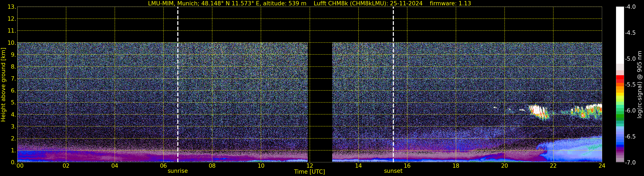Click the colorbar tick '-4.5'
The image size is (644, 176).
(x=630, y=33)
